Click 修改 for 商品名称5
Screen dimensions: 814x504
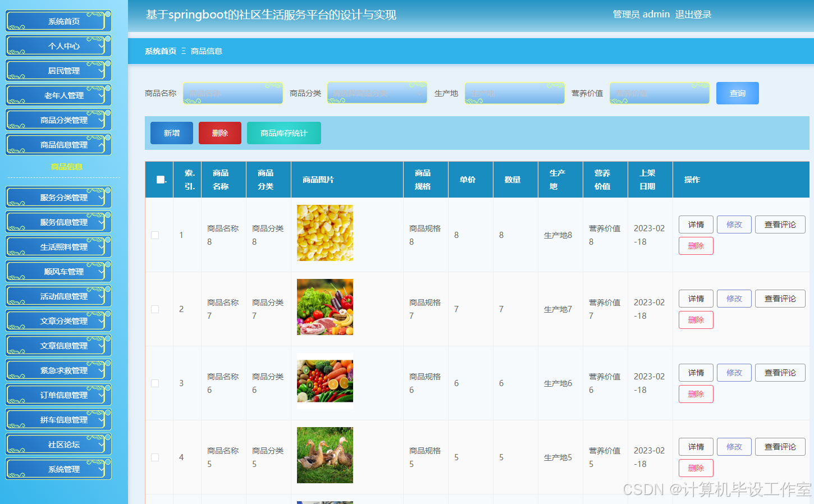pyautogui.click(x=734, y=447)
